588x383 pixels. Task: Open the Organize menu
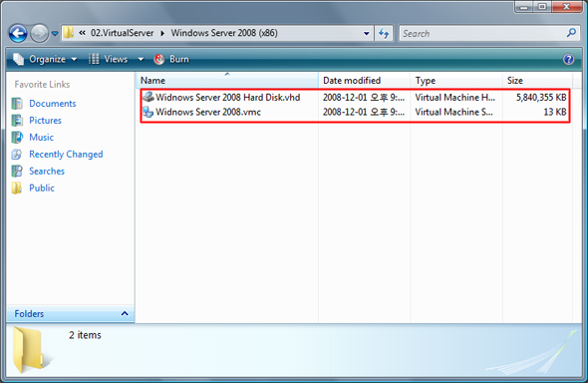pyautogui.click(x=45, y=59)
